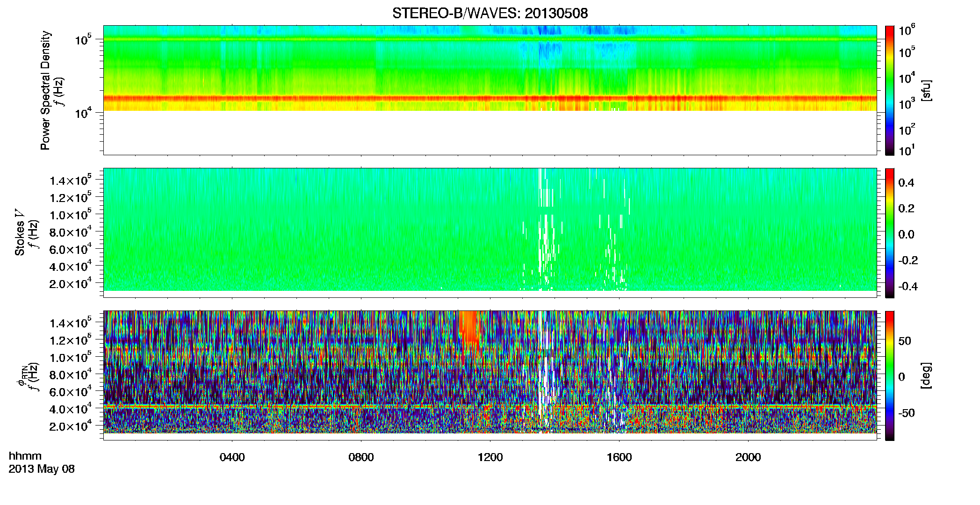Click the phi RTN degrees colorbar
Image resolution: width=980 pixels, height=505 pixels.
(x=890, y=375)
